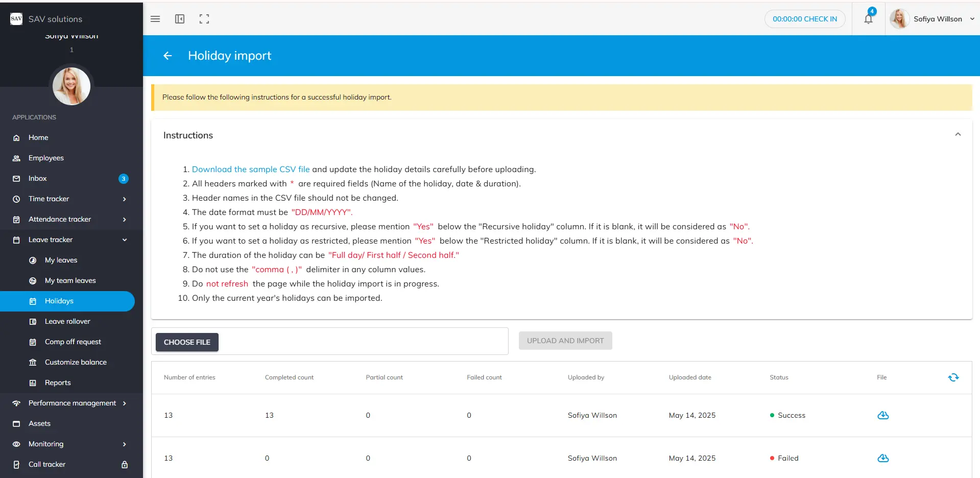This screenshot has height=478, width=980.
Task: Open the notifications bell
Action: click(x=868, y=19)
